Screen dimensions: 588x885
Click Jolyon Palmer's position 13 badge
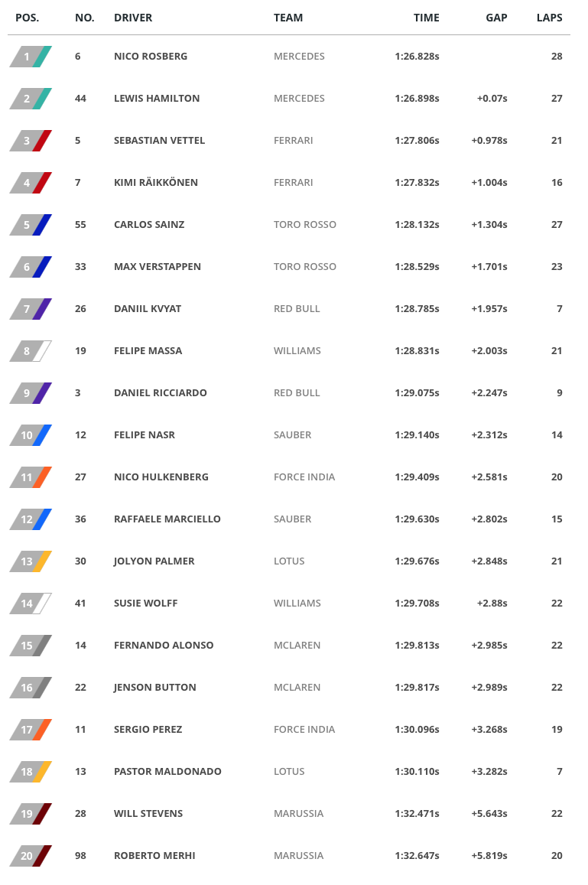point(30,561)
